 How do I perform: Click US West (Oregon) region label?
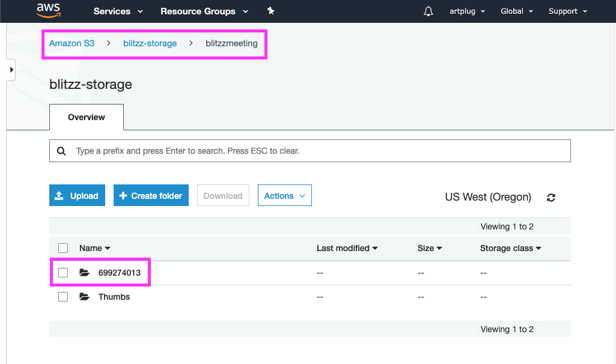click(x=488, y=197)
